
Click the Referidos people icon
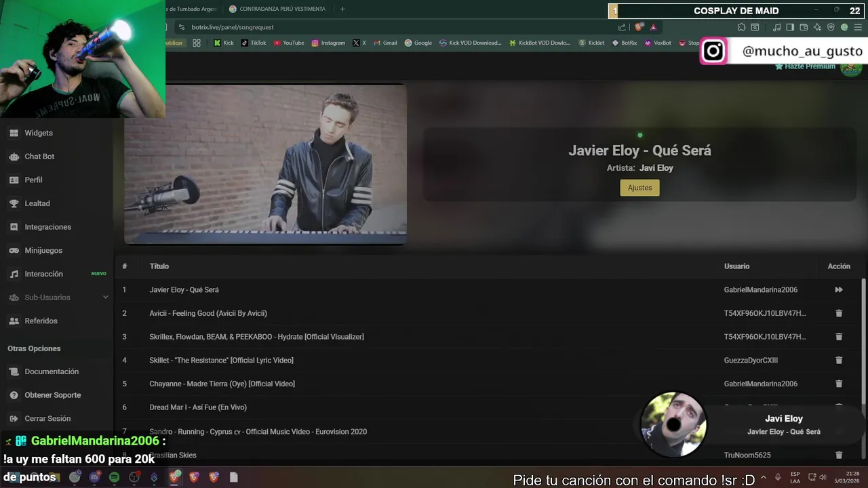(14, 321)
